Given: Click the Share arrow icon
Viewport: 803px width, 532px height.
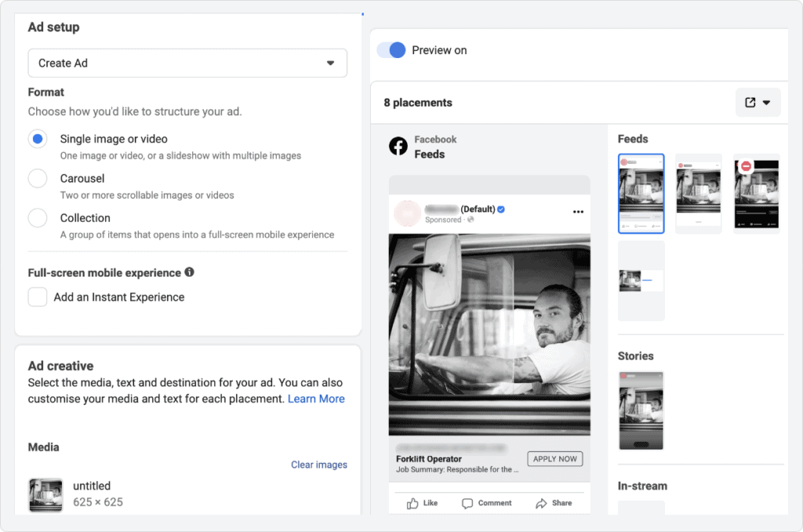Looking at the screenshot, I should pyautogui.click(x=541, y=503).
